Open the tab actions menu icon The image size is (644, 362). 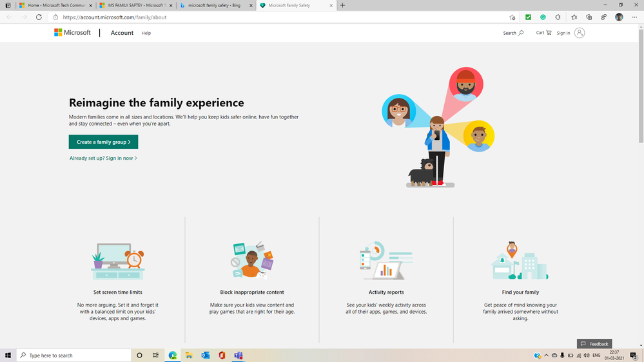pyautogui.click(x=8, y=5)
